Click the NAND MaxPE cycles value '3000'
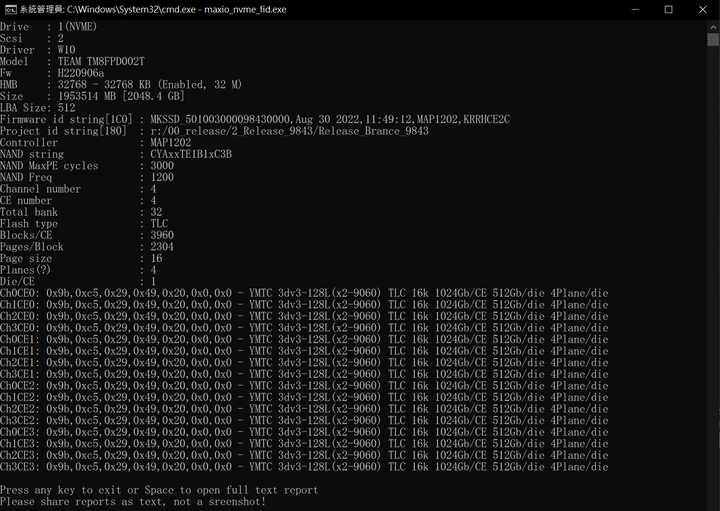 click(x=162, y=165)
